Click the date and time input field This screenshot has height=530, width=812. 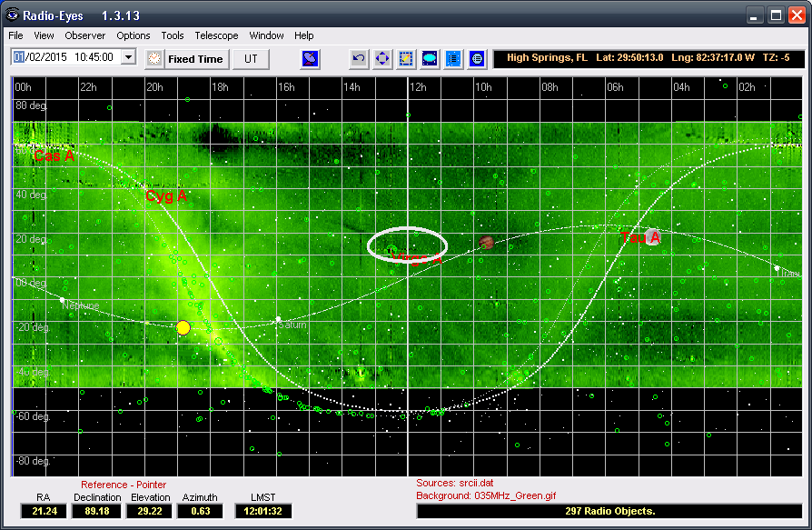coord(64,57)
